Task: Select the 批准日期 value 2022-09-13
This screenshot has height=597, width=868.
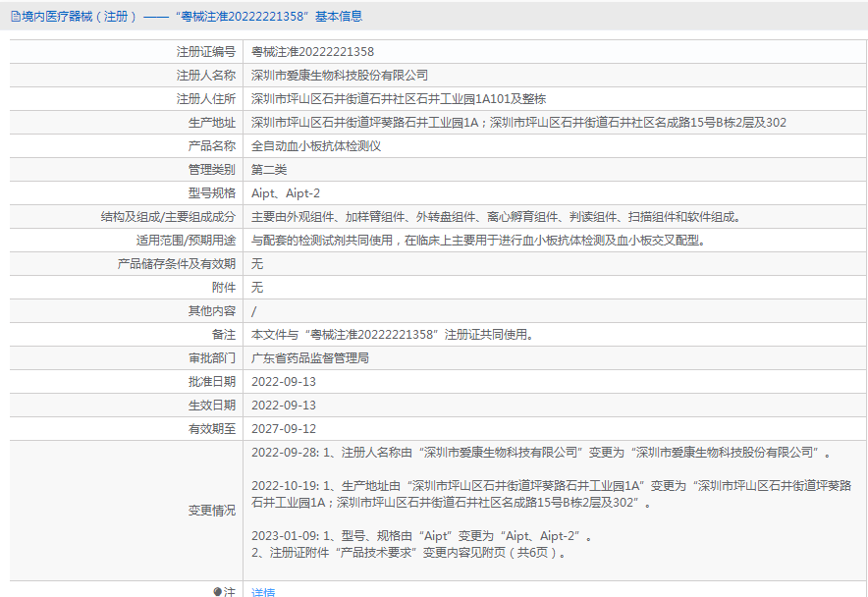Action: (284, 382)
